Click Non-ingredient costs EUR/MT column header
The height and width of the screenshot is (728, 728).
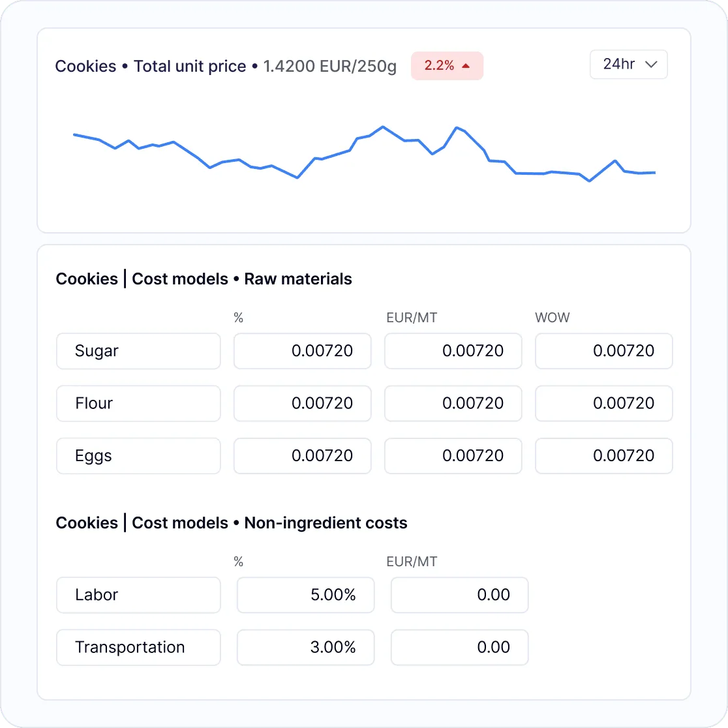pos(412,562)
